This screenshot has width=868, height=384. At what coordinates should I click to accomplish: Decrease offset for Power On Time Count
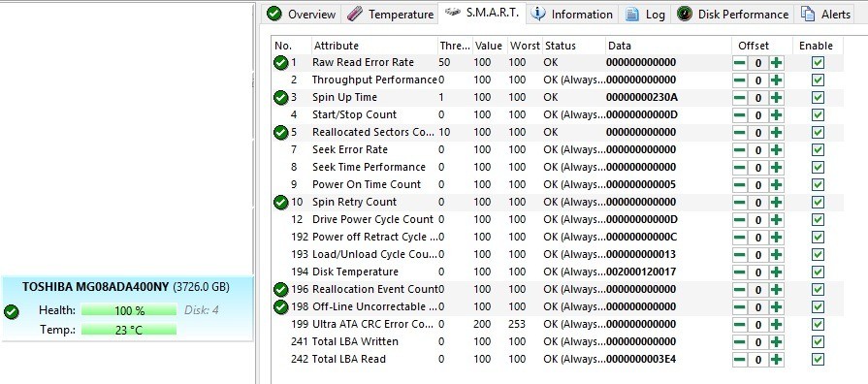pyautogui.click(x=740, y=185)
